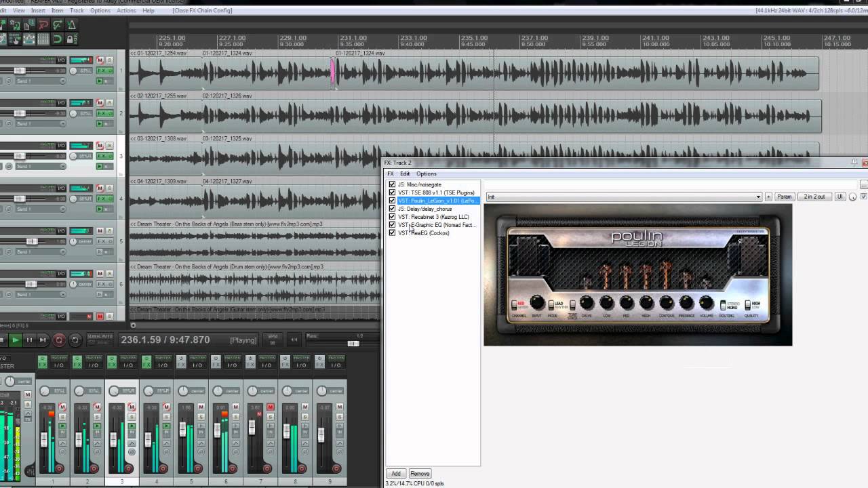Viewport: 868px width, 488px height.
Task: Open the Insert menu
Action: coord(39,11)
